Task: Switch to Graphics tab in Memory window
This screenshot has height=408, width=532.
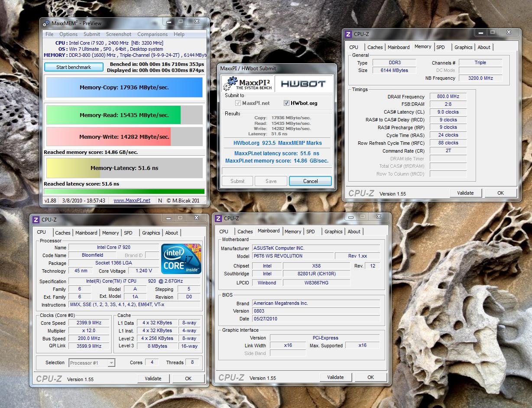Action: 463,47
